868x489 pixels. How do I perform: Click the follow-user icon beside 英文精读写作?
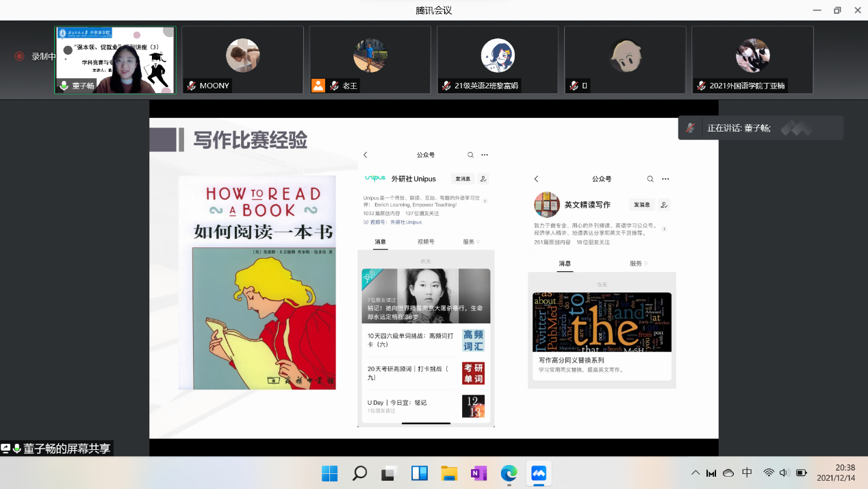point(664,205)
